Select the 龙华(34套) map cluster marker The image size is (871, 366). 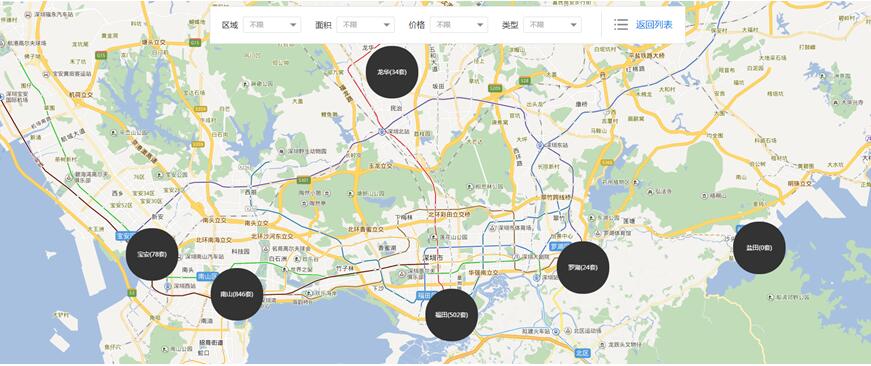tap(392, 72)
